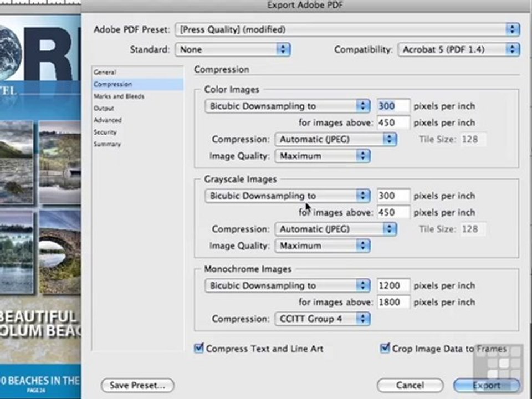Open Grayscale Images Compression dropdown
The height and width of the screenshot is (399, 532).
point(336,229)
